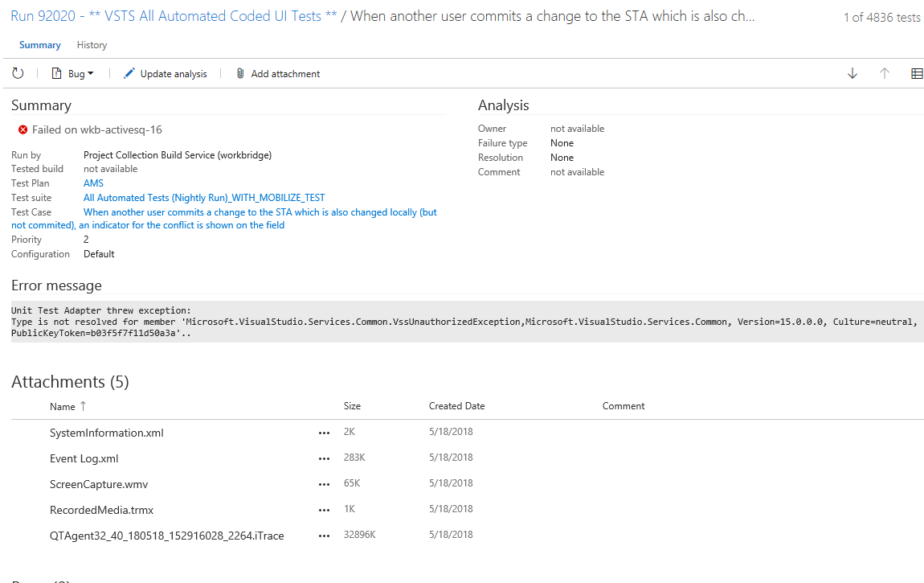924x583 pixels.
Task: Click the Update analysis pencil icon
Action: tap(129, 72)
